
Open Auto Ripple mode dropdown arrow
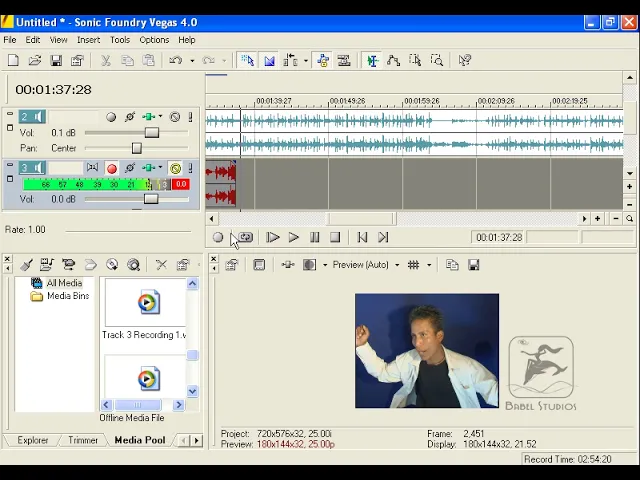pos(306,61)
